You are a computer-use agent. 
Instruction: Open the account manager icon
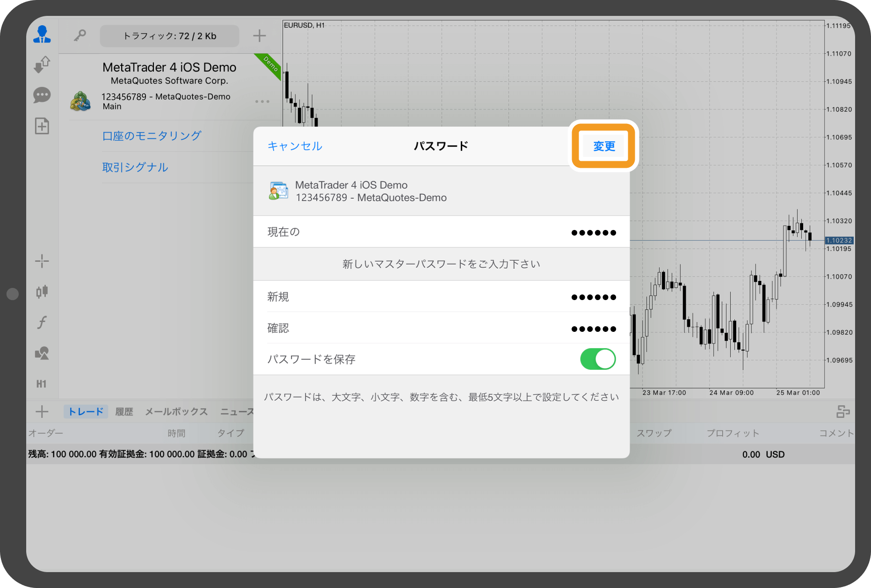click(x=42, y=35)
